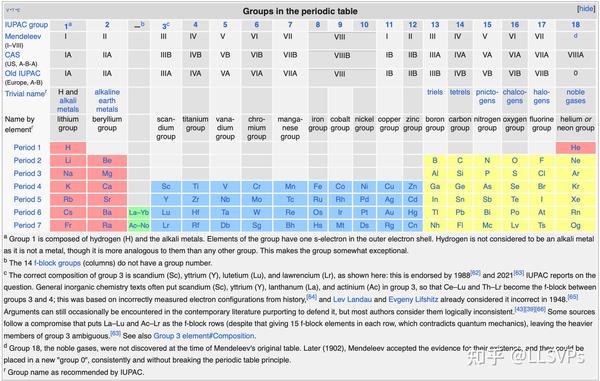Screen dimensions: 600x381
Task: Open the Period 6 link
Action: tap(27, 212)
